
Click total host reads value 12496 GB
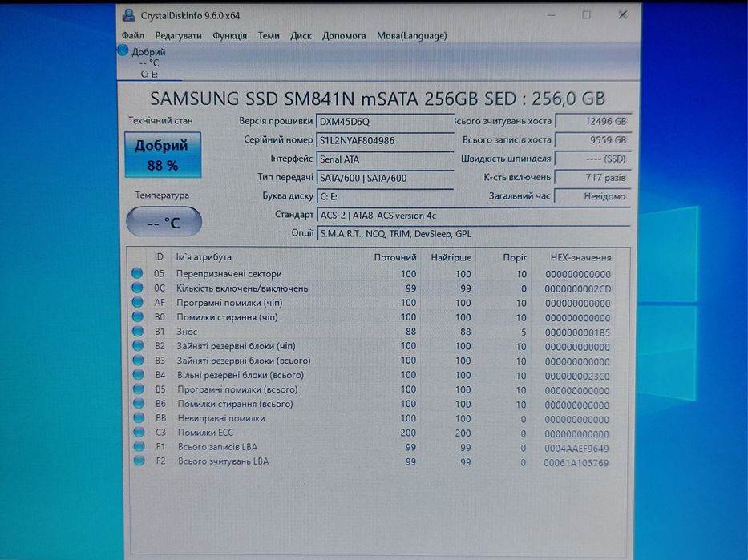point(593,121)
